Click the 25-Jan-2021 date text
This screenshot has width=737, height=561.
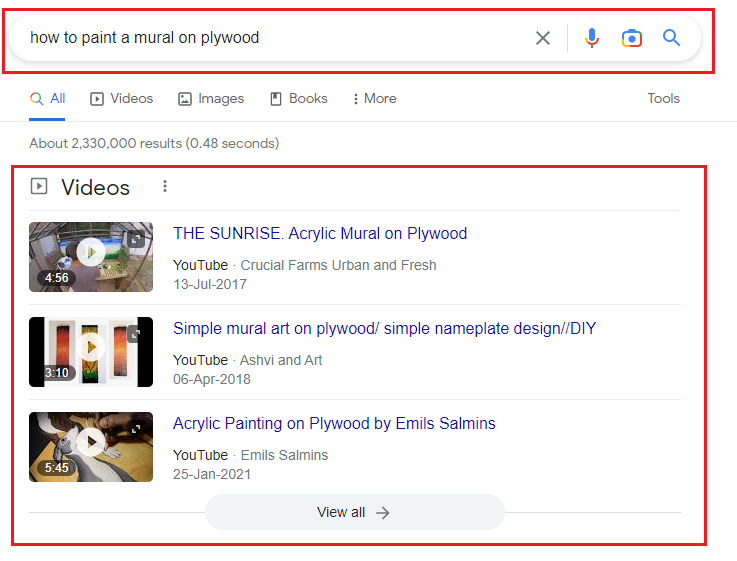click(212, 474)
